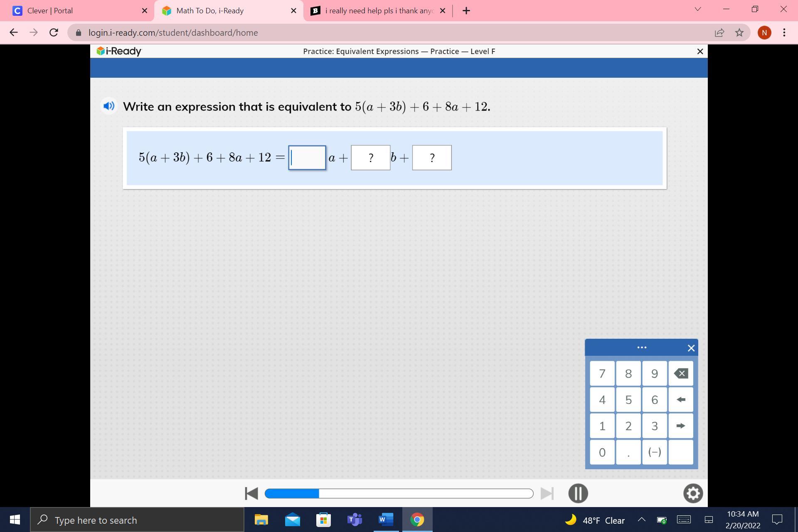The width and height of the screenshot is (798, 532).
Task: Open the i-Ready settings gear
Action: pyautogui.click(x=693, y=493)
